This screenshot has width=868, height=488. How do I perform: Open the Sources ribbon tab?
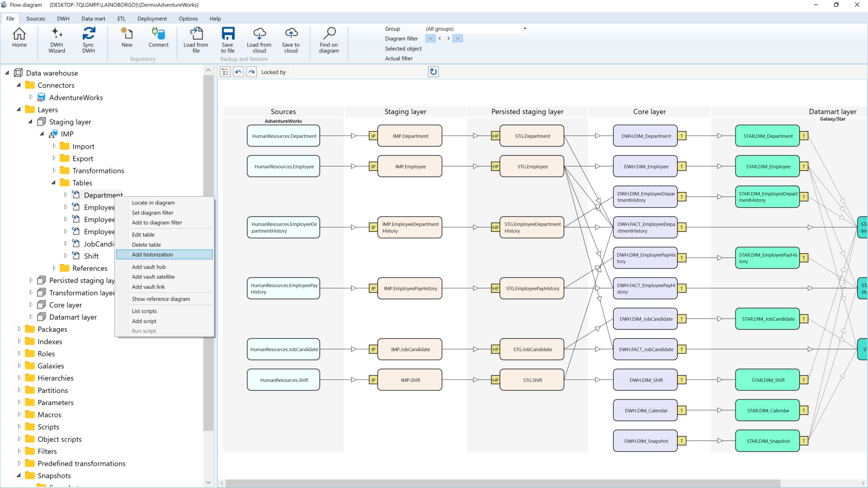[x=35, y=19]
